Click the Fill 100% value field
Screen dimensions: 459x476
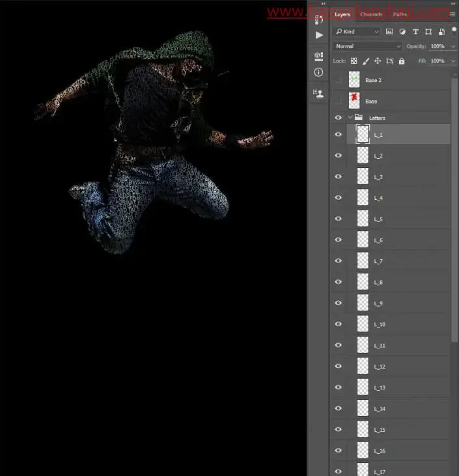tap(438, 61)
